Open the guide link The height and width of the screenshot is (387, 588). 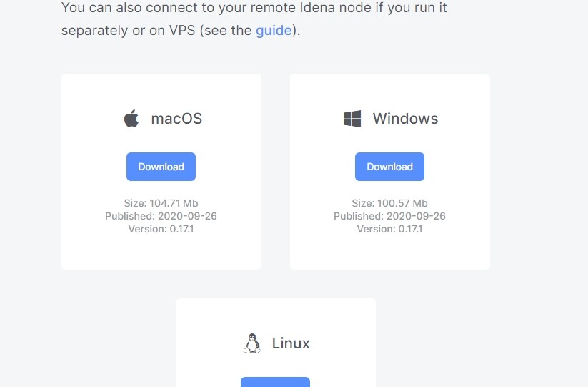click(x=274, y=31)
